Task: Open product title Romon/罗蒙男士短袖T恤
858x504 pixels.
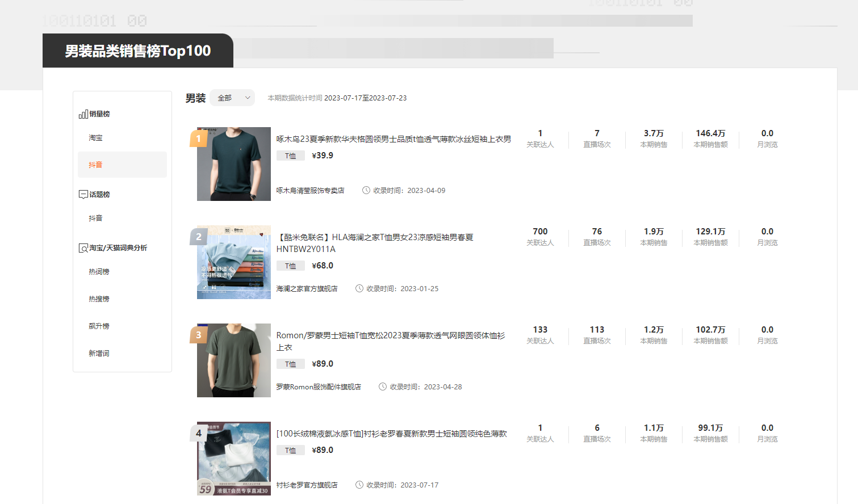Action: coord(391,341)
